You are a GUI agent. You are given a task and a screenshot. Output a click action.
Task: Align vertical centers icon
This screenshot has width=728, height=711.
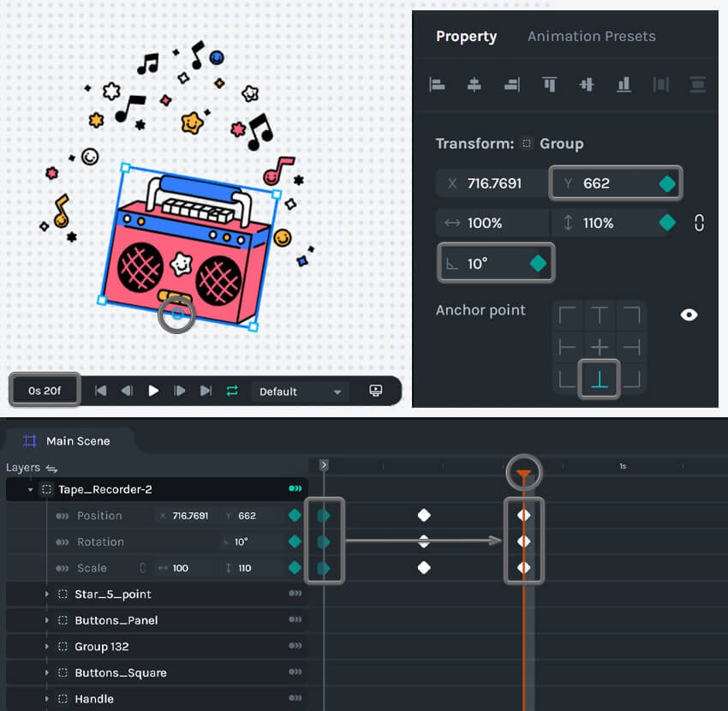[x=587, y=85]
